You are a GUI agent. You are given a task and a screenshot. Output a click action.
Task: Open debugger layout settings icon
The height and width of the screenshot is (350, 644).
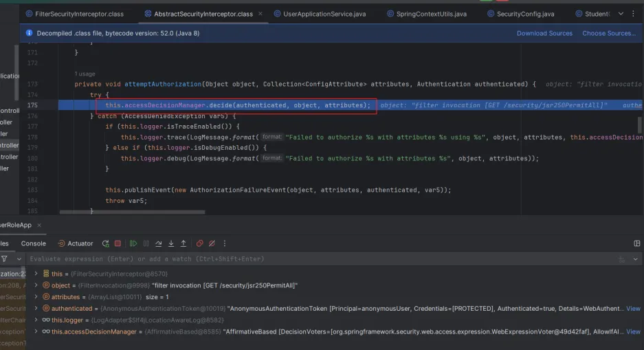click(x=636, y=243)
